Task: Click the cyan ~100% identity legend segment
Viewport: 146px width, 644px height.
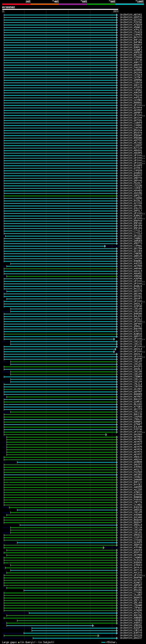Action: 130,4
